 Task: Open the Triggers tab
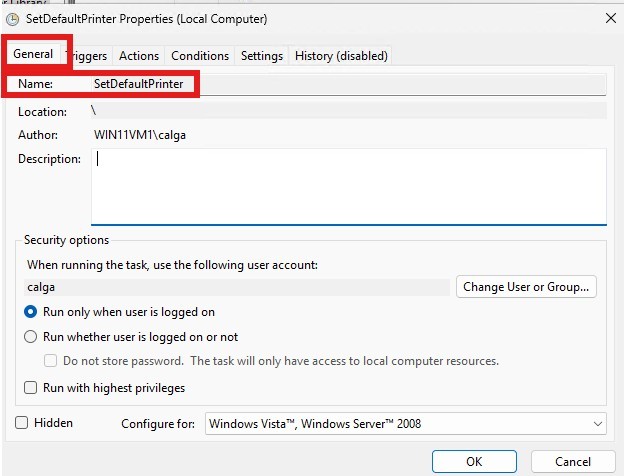tap(87, 56)
